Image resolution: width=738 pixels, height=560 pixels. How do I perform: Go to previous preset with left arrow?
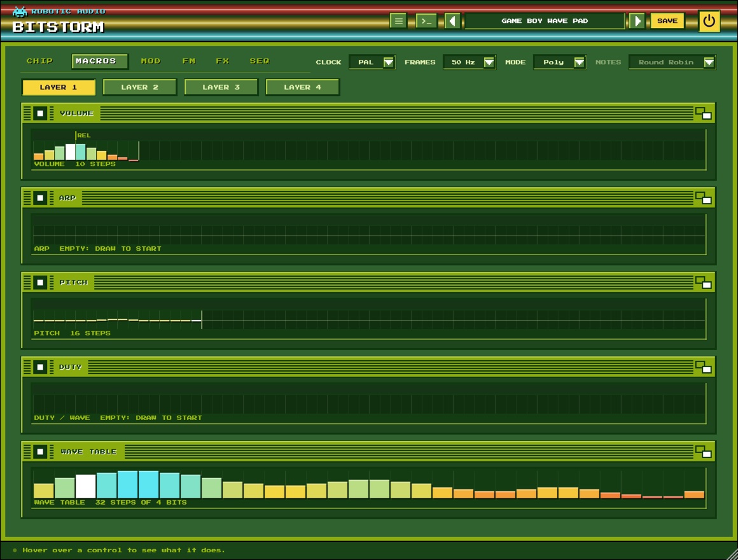click(452, 21)
